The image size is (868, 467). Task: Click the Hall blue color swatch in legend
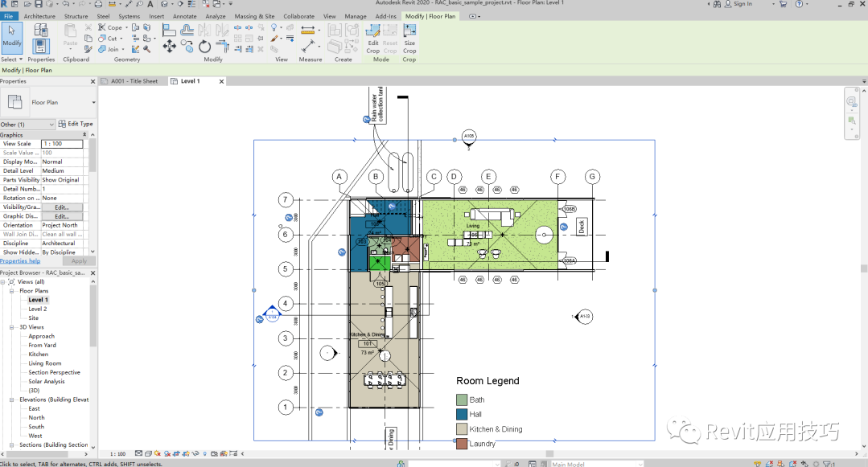[462, 415]
